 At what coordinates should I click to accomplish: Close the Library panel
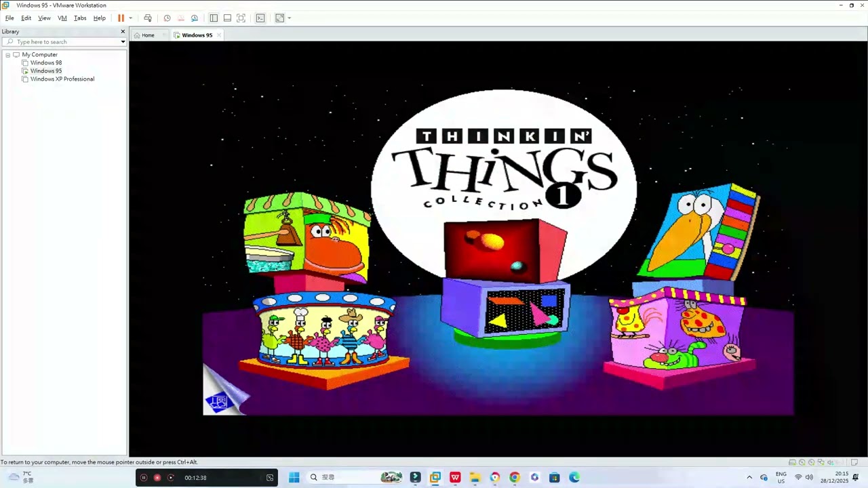(x=123, y=31)
